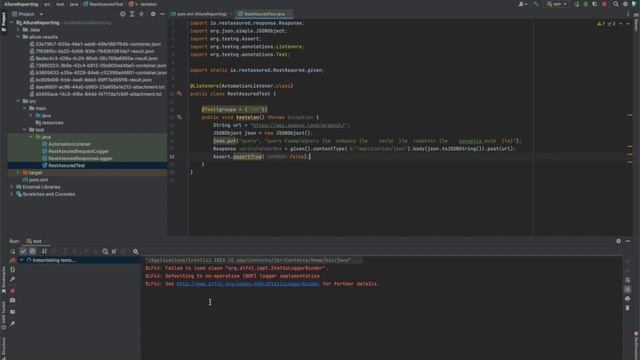Click the Rerun failed tests icon
The image size is (640, 360).
pyautogui.click(x=13, y=260)
